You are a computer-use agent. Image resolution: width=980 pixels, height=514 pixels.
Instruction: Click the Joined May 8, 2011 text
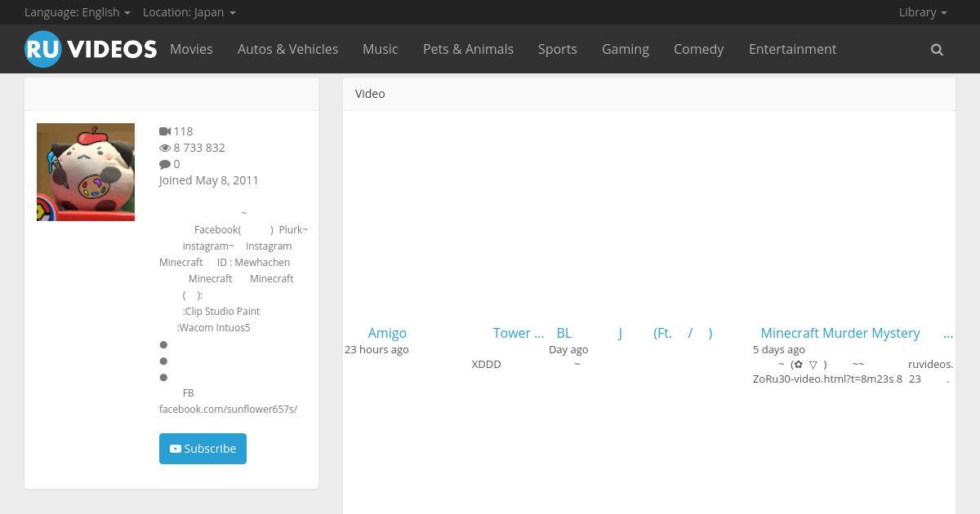208,180
